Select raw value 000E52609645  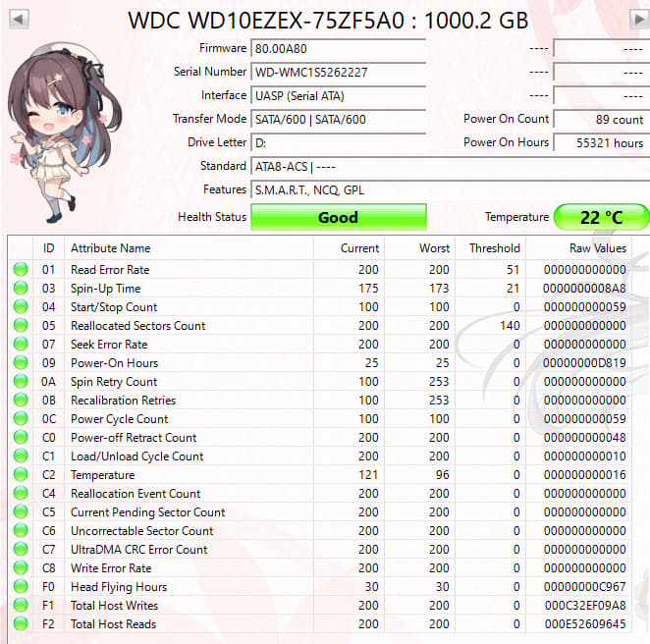tap(585, 623)
